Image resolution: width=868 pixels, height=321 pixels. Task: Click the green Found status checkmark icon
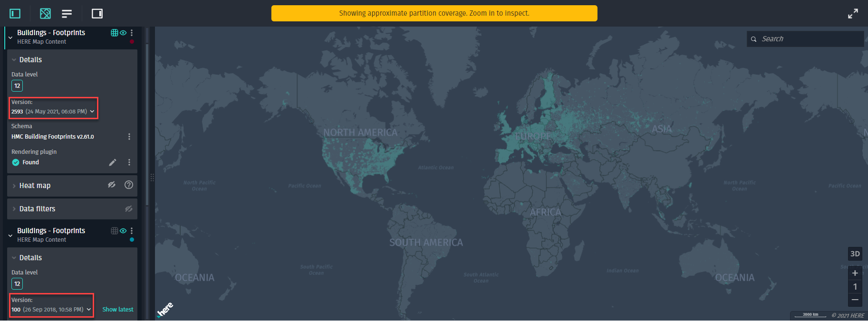tap(16, 162)
